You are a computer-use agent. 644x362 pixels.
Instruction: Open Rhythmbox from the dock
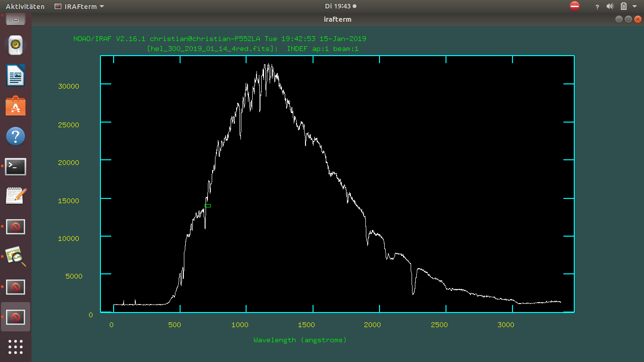point(16,45)
